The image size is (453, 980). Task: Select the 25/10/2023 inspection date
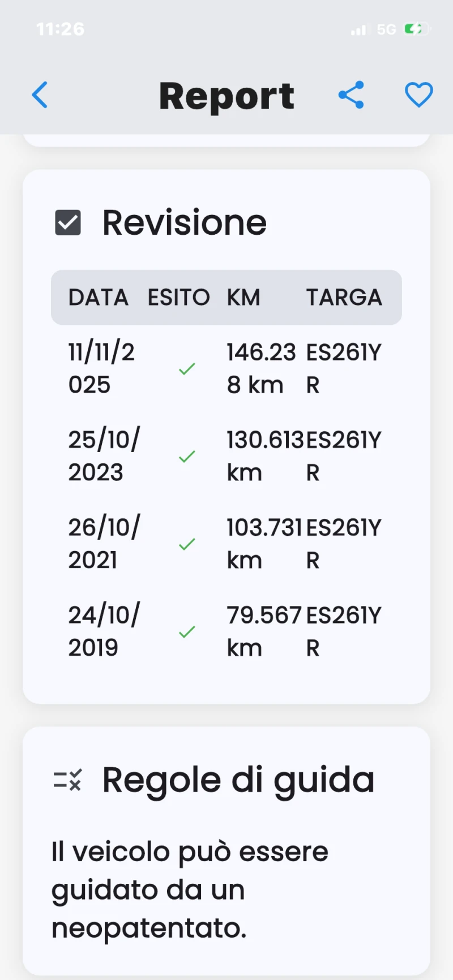coord(104,456)
